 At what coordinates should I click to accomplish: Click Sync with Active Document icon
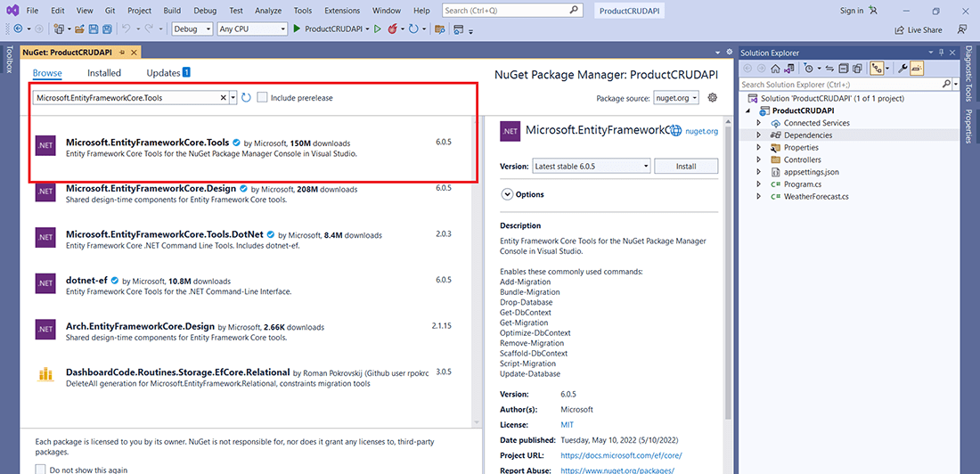tap(830, 69)
